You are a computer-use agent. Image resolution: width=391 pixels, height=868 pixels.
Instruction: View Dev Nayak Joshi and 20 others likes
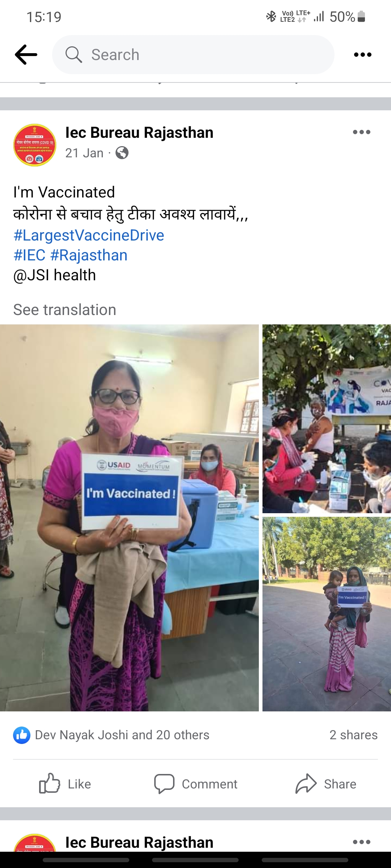[122, 735]
